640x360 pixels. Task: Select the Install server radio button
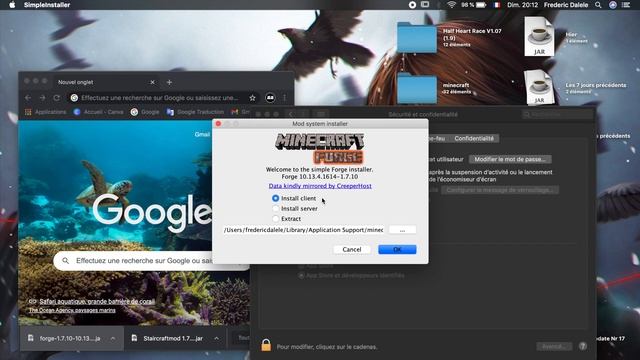[x=276, y=208]
